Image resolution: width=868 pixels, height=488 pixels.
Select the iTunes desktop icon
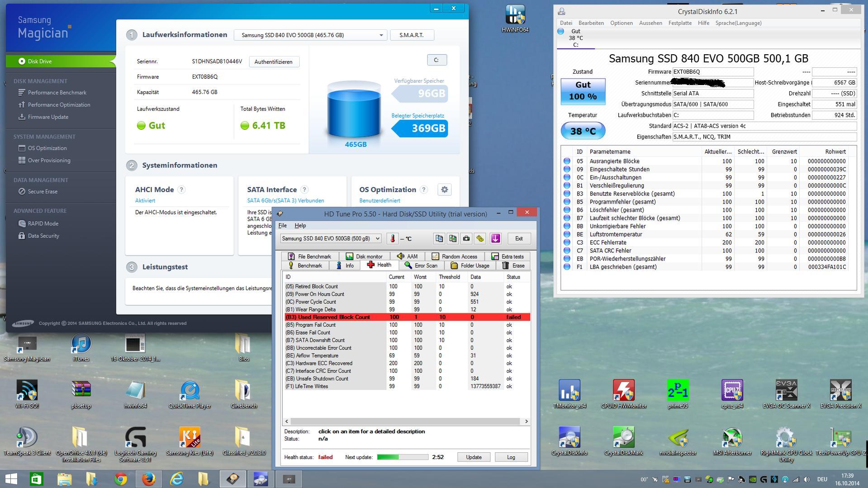pos(81,348)
